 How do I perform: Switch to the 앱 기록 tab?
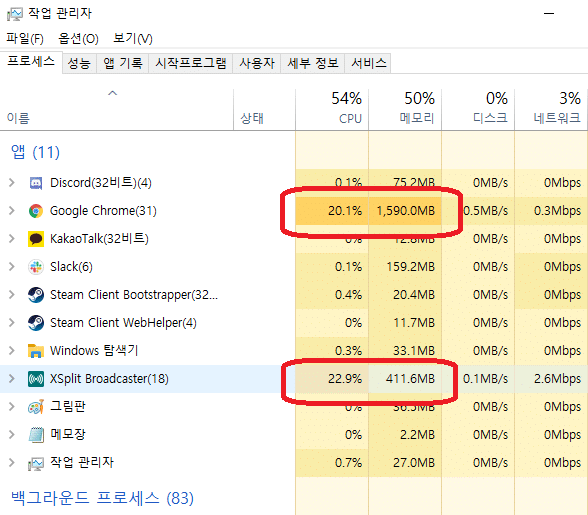click(x=123, y=63)
